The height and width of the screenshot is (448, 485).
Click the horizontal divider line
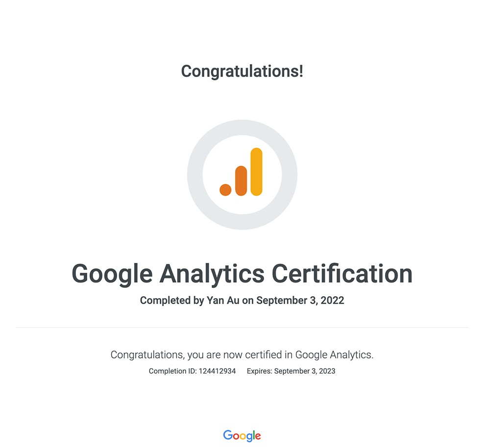click(x=242, y=327)
